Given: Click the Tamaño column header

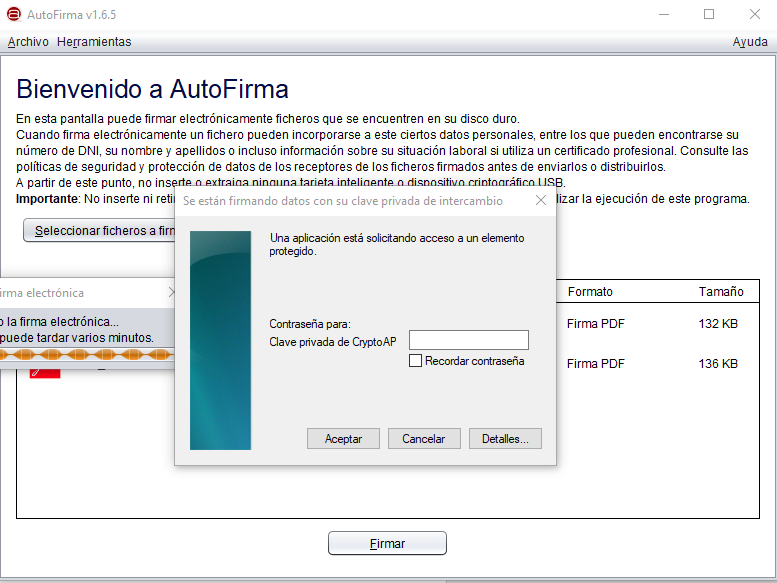Looking at the screenshot, I should 721,292.
